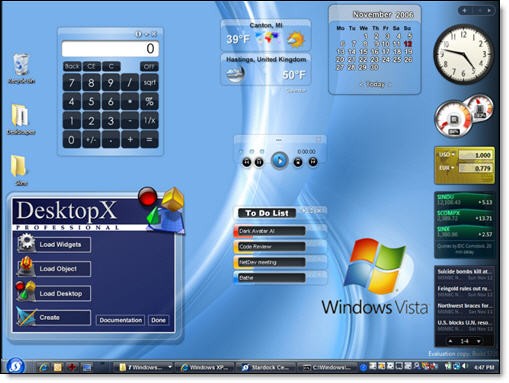
Task: Open the Recycle Bin desktop icon
Action: point(21,68)
